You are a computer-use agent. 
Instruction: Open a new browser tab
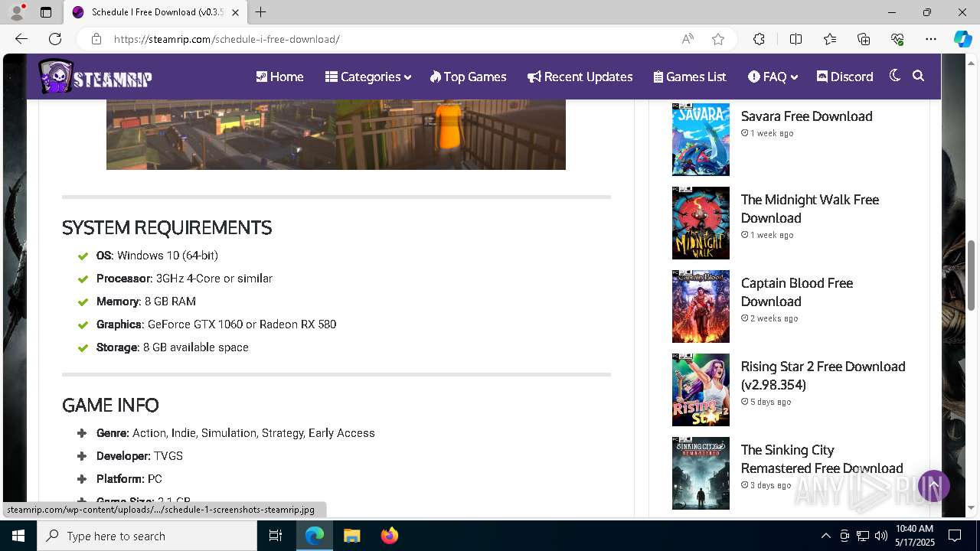click(x=261, y=12)
